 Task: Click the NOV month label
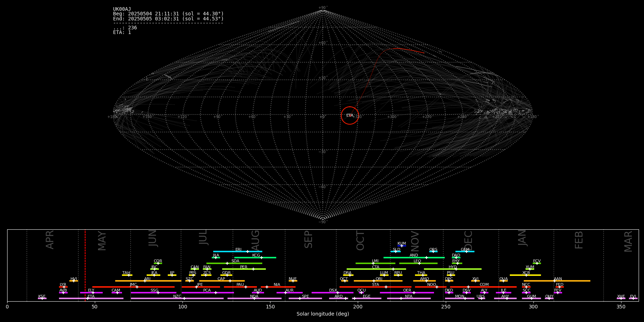tap(415, 241)
